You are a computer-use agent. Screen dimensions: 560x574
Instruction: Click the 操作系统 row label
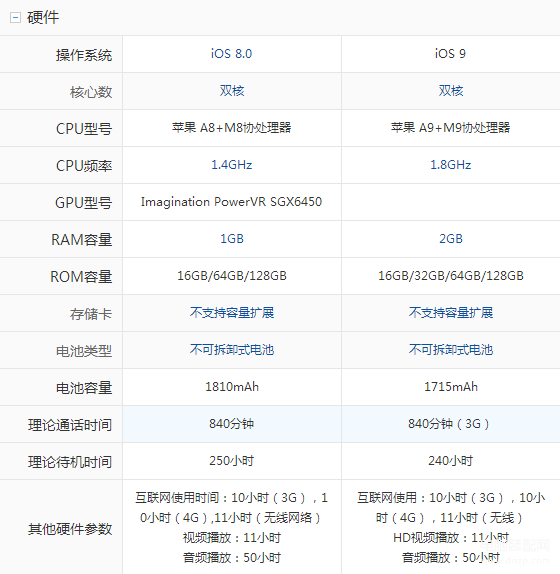click(x=84, y=55)
